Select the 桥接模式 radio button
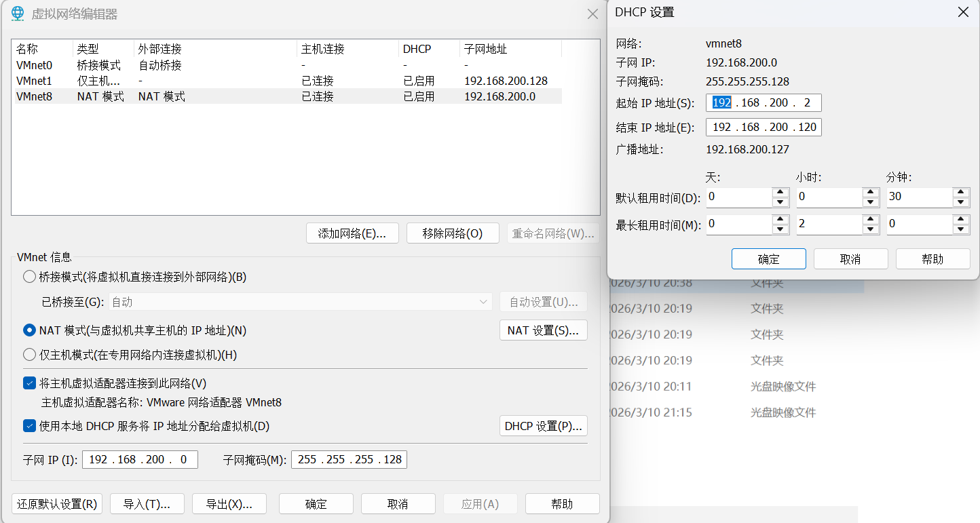The width and height of the screenshot is (980, 523). pos(30,277)
